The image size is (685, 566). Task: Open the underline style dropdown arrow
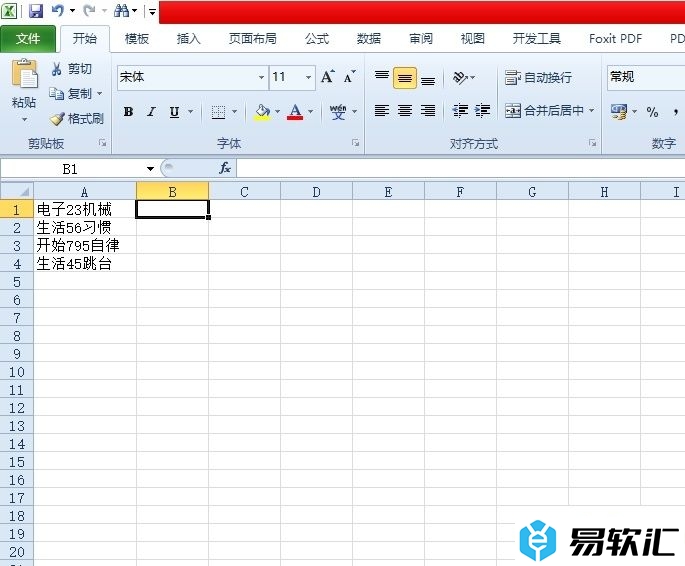(190, 112)
